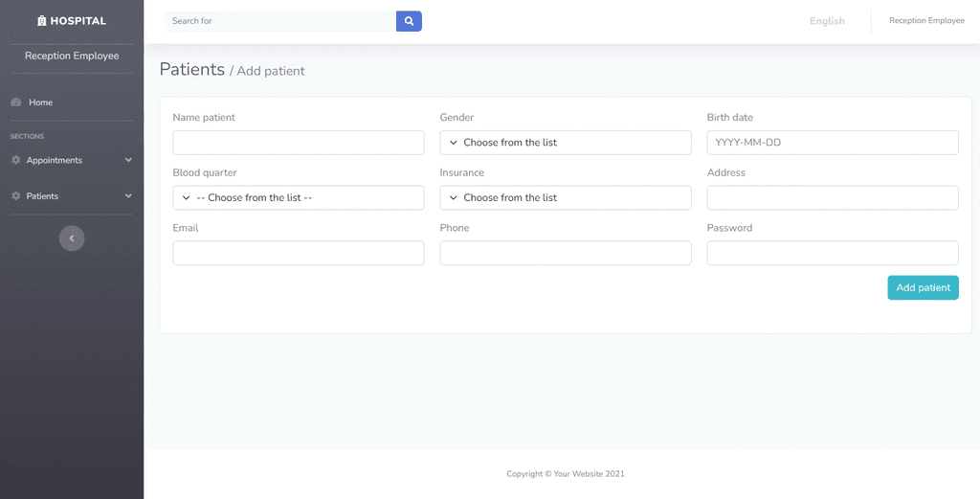Image resolution: width=980 pixels, height=499 pixels.
Task: Open the Gender dropdown list
Action: click(x=566, y=143)
